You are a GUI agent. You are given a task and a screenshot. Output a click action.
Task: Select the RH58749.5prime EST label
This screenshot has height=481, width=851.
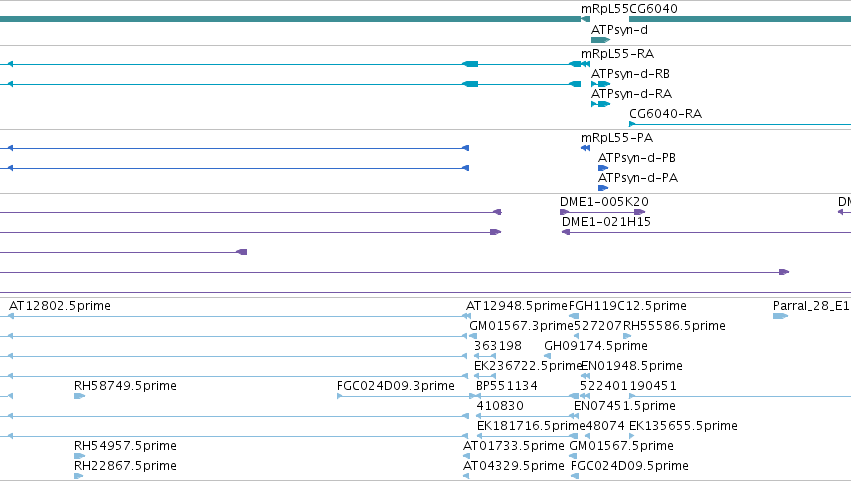pyautogui.click(x=125, y=386)
